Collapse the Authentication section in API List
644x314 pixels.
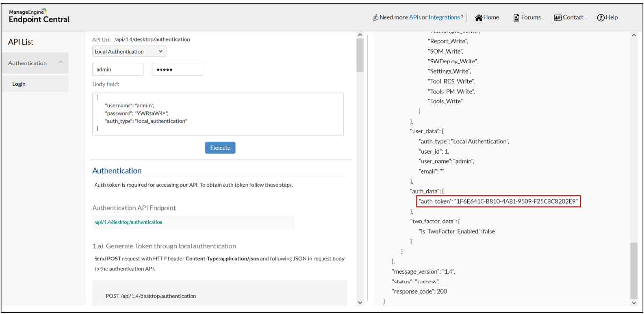(x=61, y=62)
